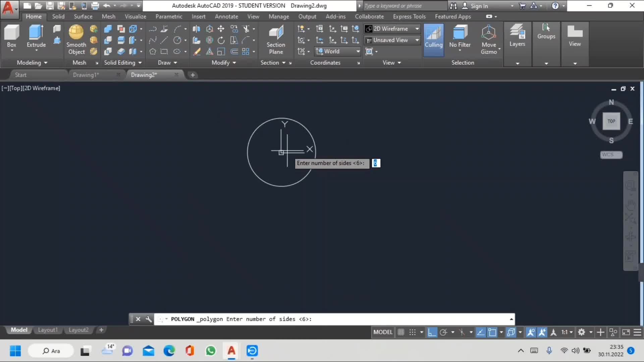Toggle snap mode in status bar
The image size is (644, 362).
413,332
